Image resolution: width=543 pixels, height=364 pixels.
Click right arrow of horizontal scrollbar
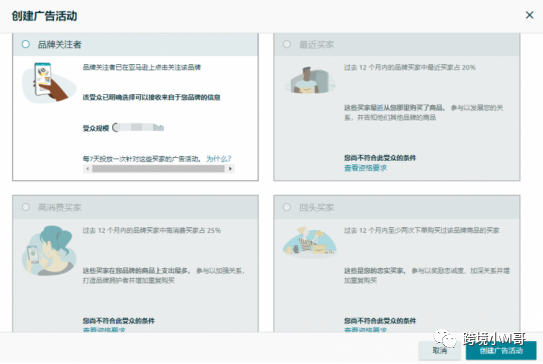pyautogui.click(x=230, y=169)
